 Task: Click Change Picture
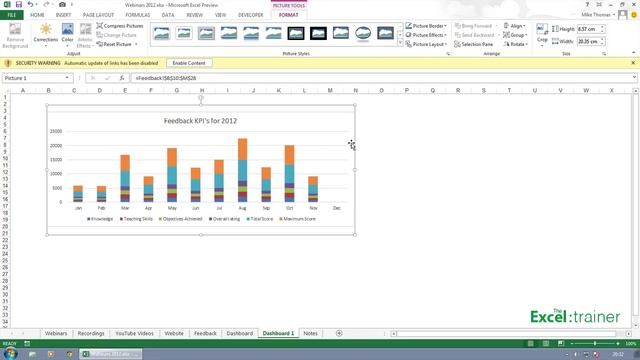[x=117, y=35]
